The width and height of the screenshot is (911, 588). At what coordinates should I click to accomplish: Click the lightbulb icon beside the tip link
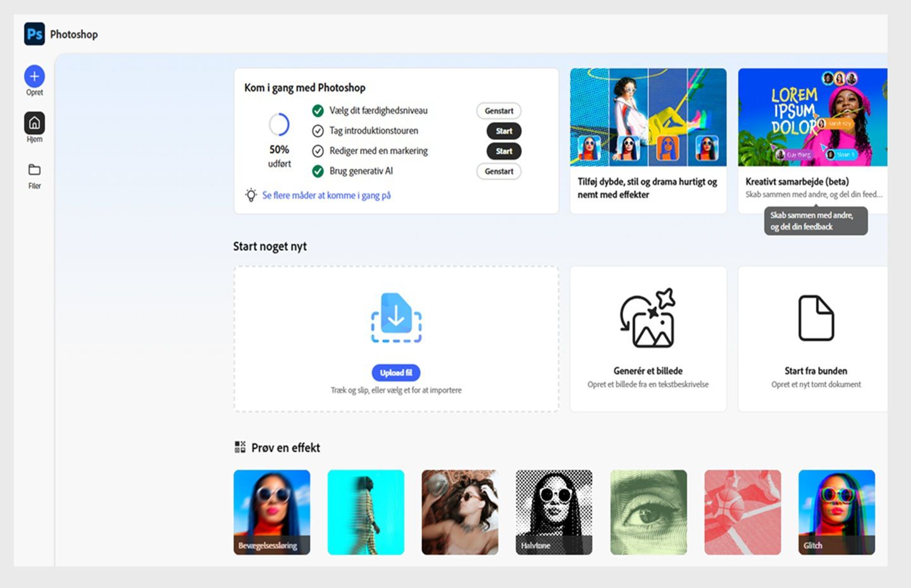tap(251, 195)
